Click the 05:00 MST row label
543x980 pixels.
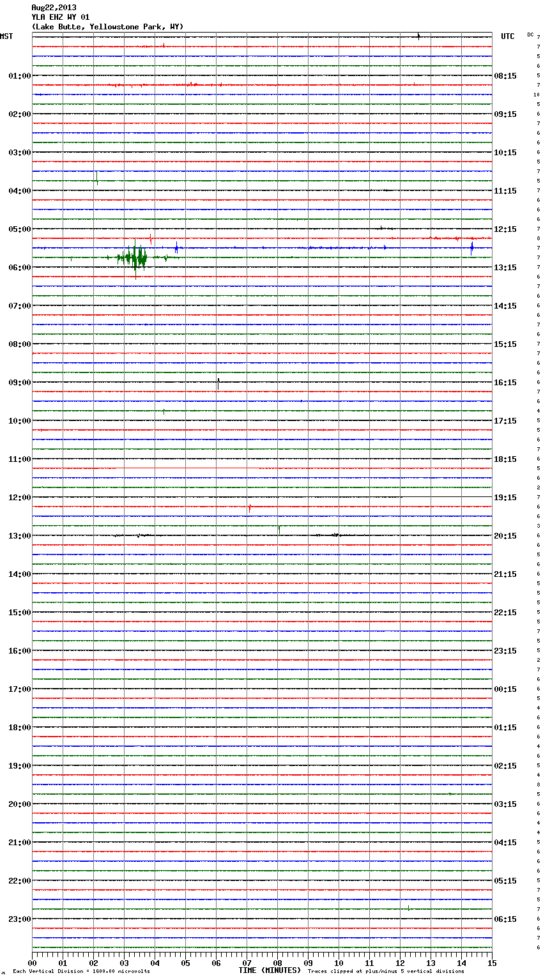point(20,229)
